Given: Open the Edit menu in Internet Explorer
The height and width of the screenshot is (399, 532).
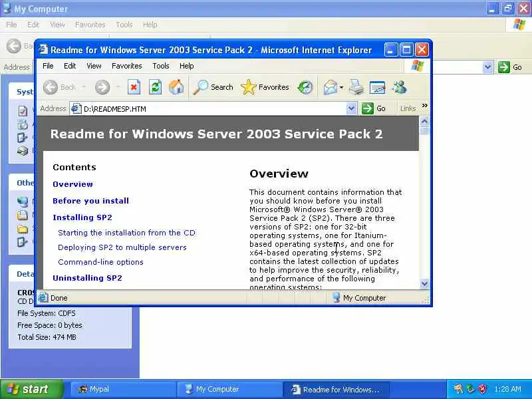Looking at the screenshot, I should tap(70, 66).
